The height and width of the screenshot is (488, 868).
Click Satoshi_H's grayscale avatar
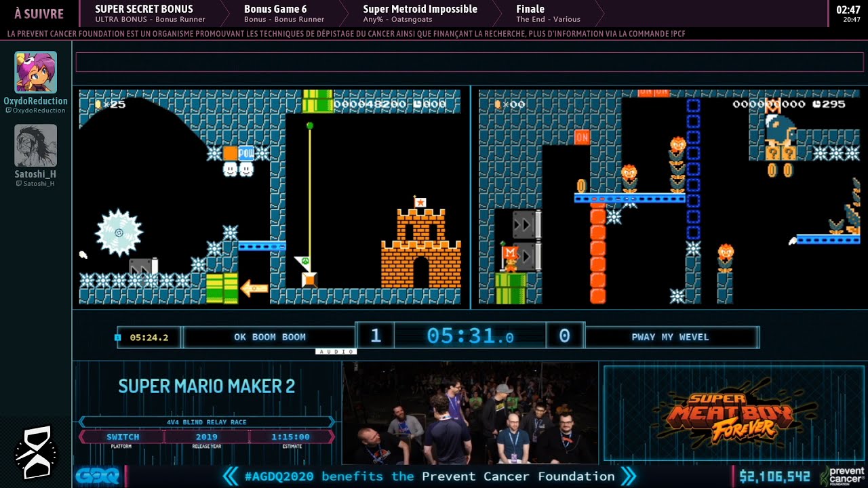tap(36, 146)
